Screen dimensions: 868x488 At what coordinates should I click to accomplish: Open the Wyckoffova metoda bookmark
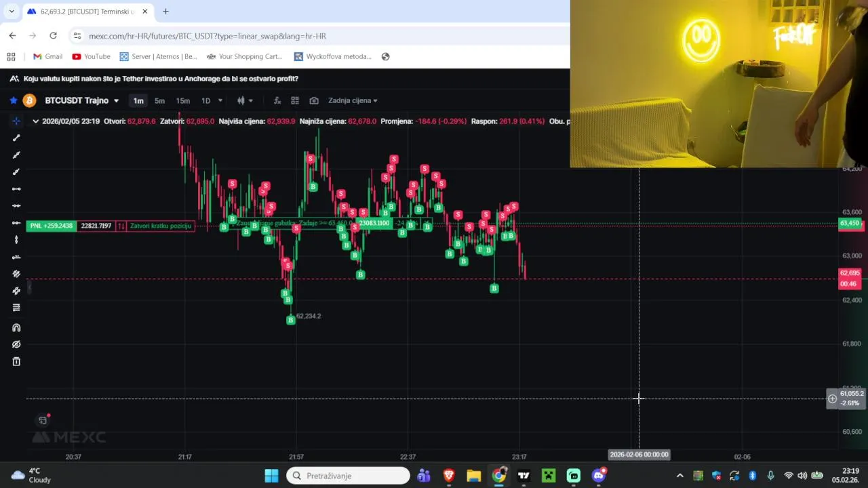333,56
